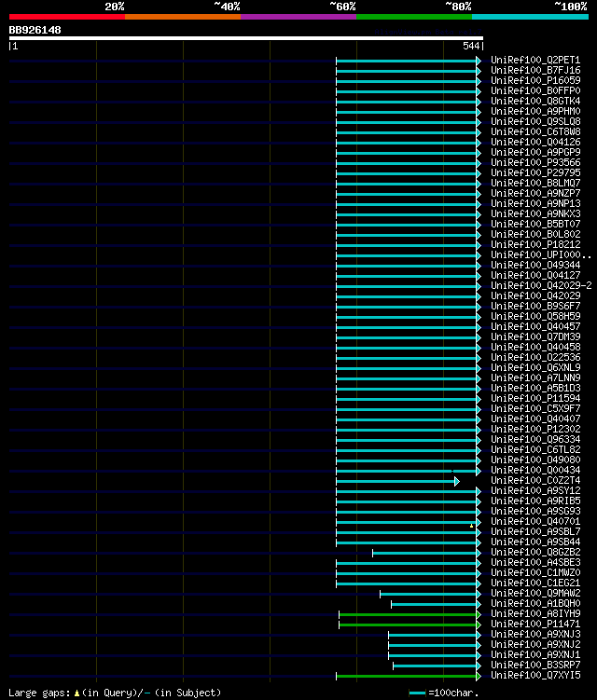This screenshot has height=700, width=597.
Task: Open hit UniRef100_Q8GTK4
Action: point(535,101)
